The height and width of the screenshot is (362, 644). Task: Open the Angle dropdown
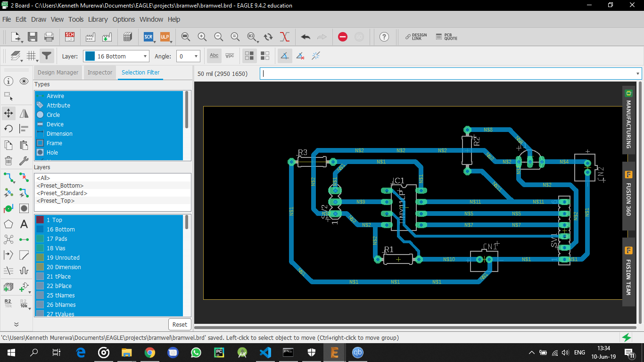[x=188, y=56]
